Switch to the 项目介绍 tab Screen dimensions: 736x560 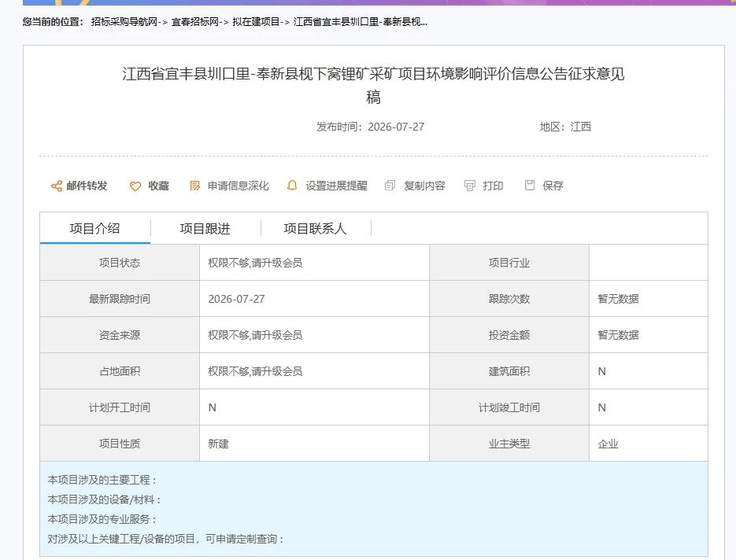point(94,228)
